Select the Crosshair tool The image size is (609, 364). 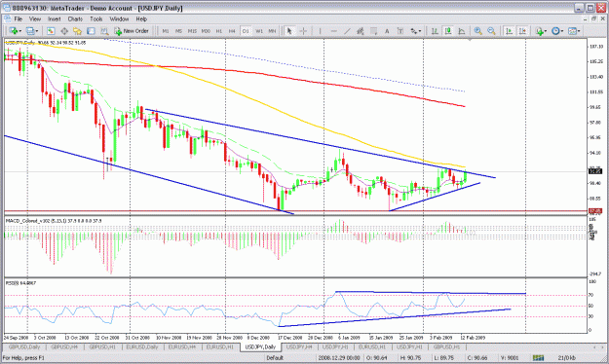point(303,31)
